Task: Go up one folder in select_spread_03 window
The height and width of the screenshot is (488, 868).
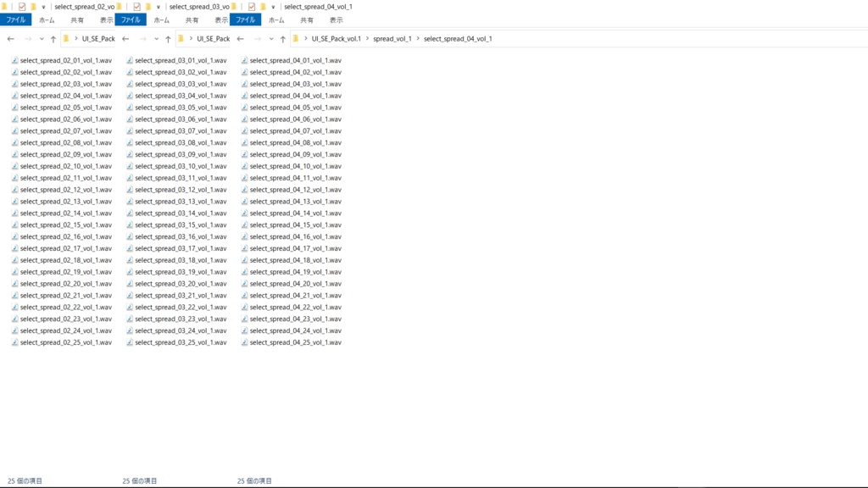Action: 168,39
